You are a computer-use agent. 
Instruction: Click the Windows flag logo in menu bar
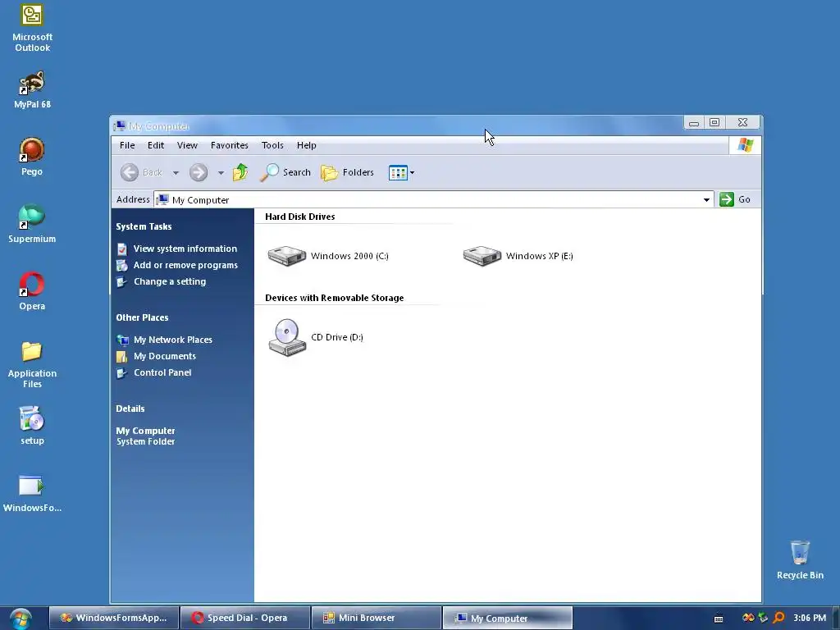[x=745, y=145]
